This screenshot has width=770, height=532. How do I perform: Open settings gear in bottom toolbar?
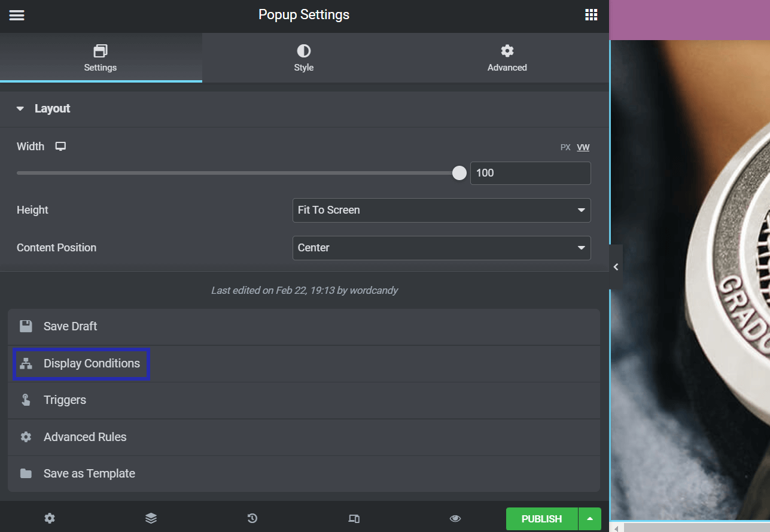point(50,518)
